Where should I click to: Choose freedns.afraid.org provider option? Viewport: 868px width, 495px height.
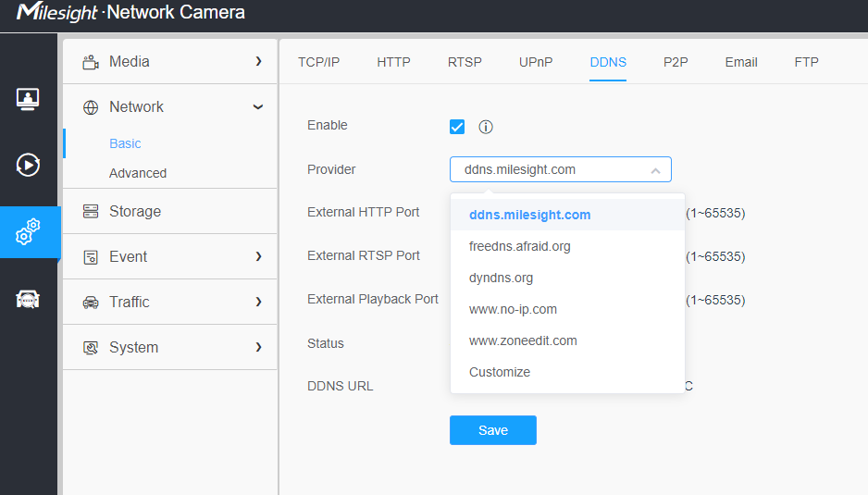click(567, 246)
